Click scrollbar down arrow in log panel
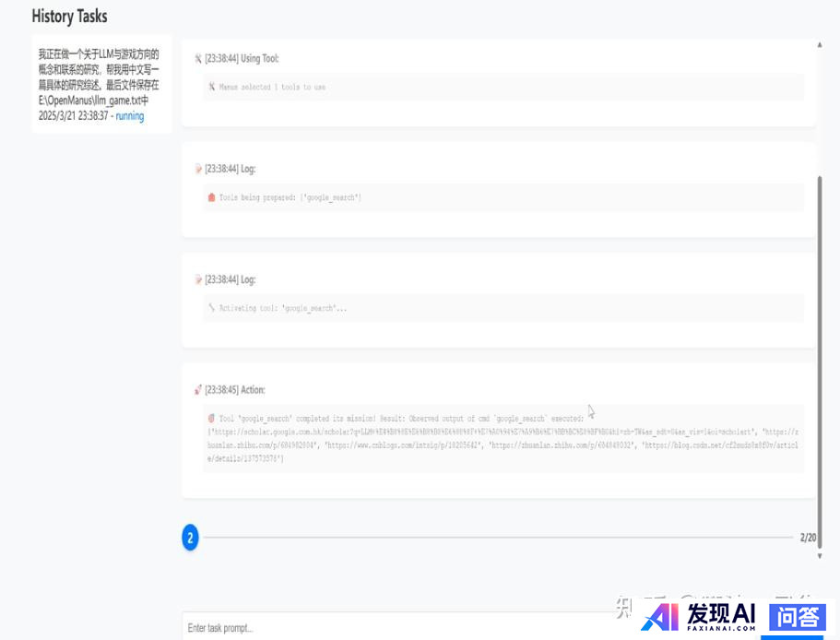 tap(820, 556)
